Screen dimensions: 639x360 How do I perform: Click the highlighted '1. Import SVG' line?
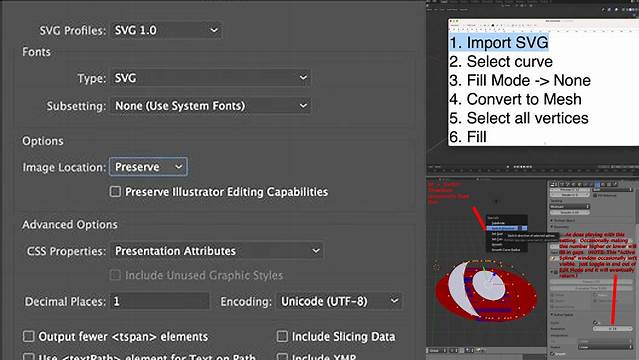[x=499, y=42]
